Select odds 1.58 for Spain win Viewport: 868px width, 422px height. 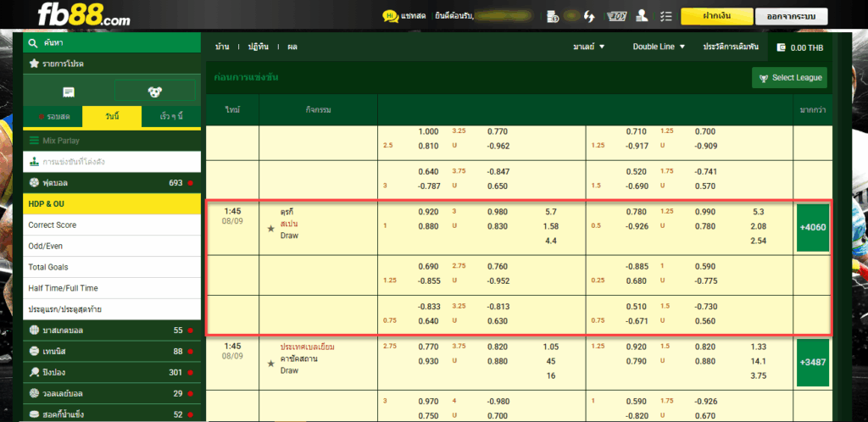point(551,226)
